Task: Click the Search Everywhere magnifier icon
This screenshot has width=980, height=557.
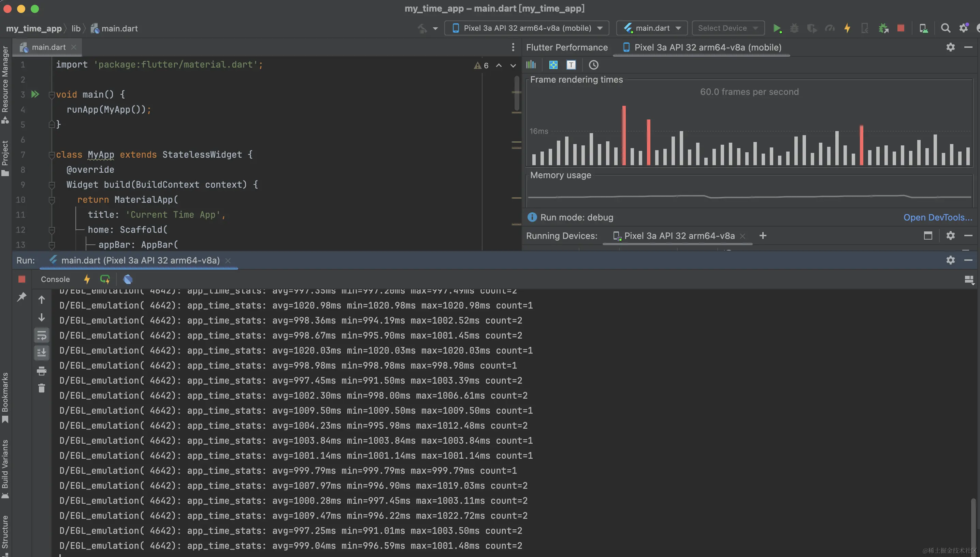Action: click(945, 28)
